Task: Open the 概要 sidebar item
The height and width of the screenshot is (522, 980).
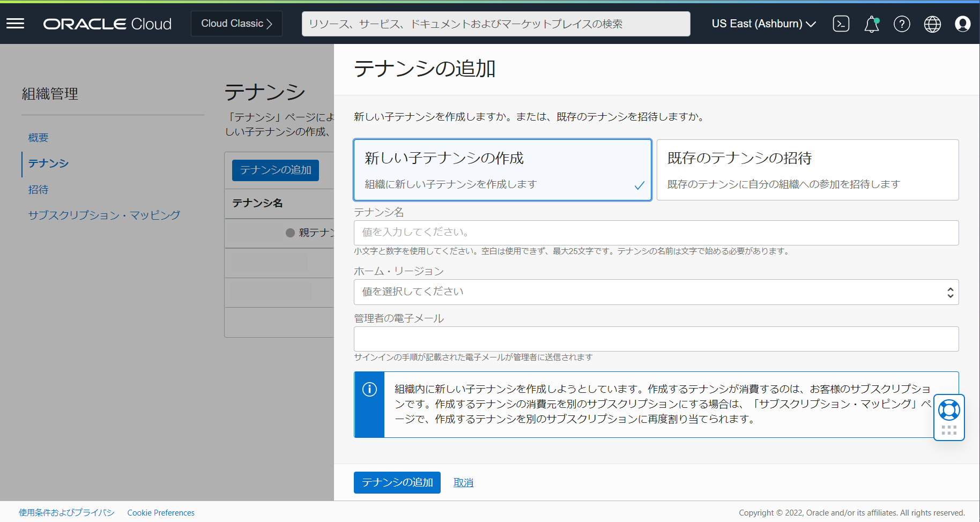Action: point(38,138)
